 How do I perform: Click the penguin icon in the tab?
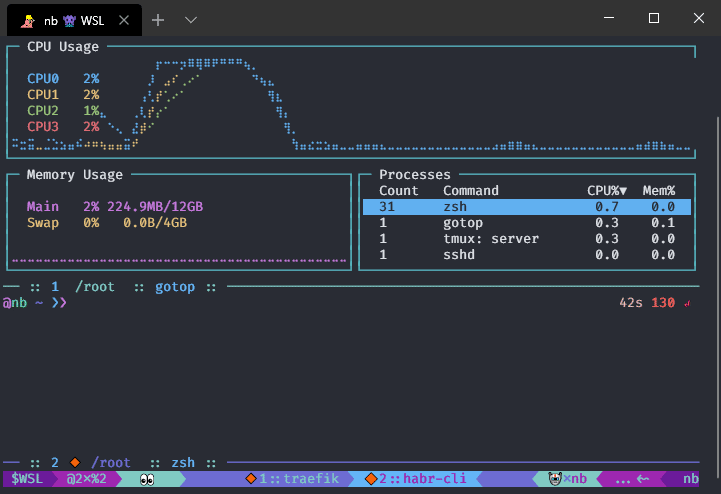[27, 20]
